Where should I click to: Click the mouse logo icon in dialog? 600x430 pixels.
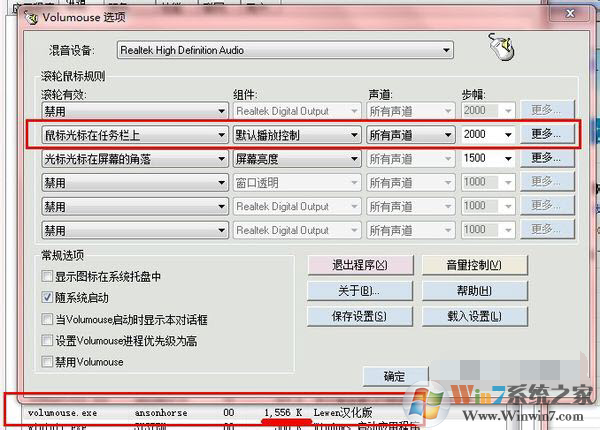tap(501, 47)
